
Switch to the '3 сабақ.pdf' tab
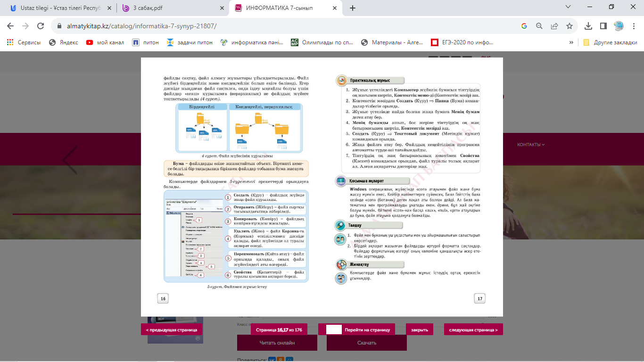pos(173,8)
